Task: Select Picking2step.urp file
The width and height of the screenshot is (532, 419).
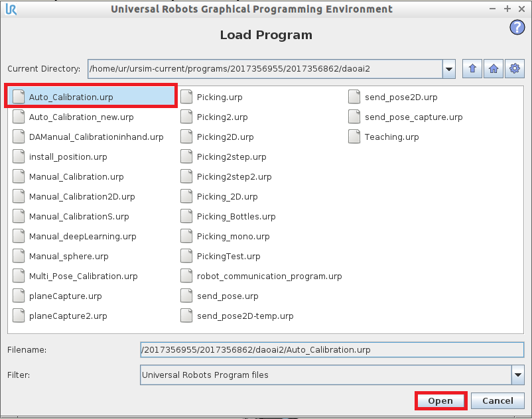Action: pyautogui.click(x=224, y=157)
